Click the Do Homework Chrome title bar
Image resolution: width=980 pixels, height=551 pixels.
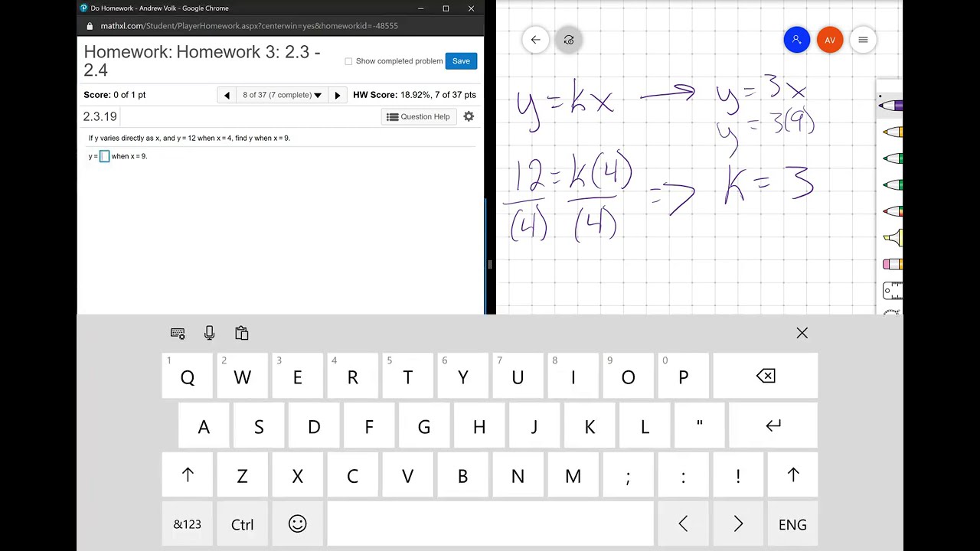(x=159, y=8)
